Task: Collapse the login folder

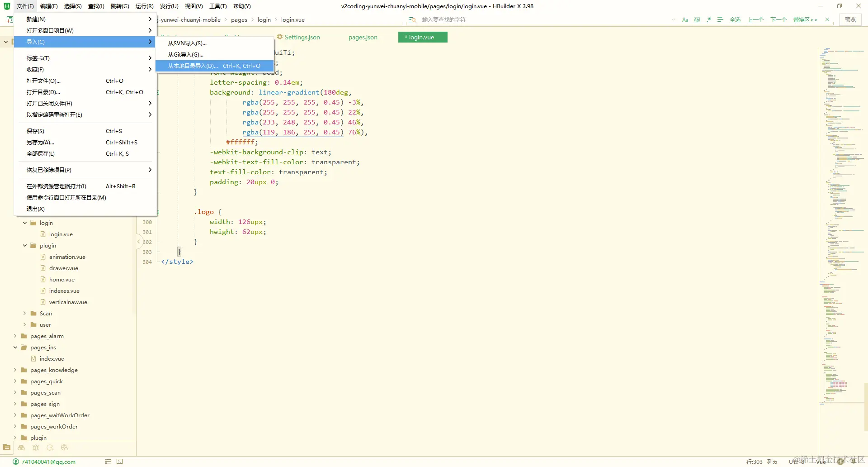Action: click(x=25, y=223)
